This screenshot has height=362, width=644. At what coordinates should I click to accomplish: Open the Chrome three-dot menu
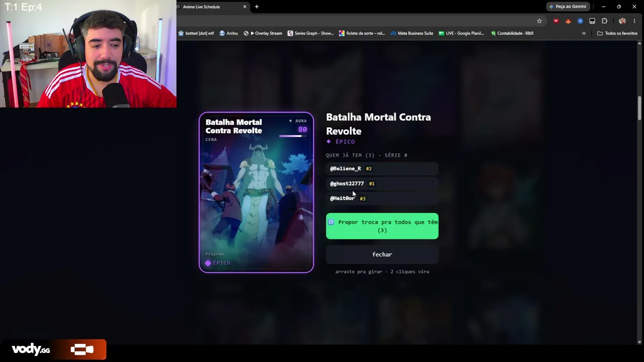coord(634,21)
